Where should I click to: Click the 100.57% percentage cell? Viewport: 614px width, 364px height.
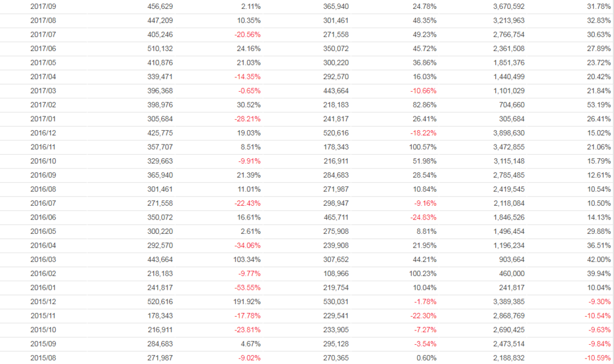[x=423, y=147]
